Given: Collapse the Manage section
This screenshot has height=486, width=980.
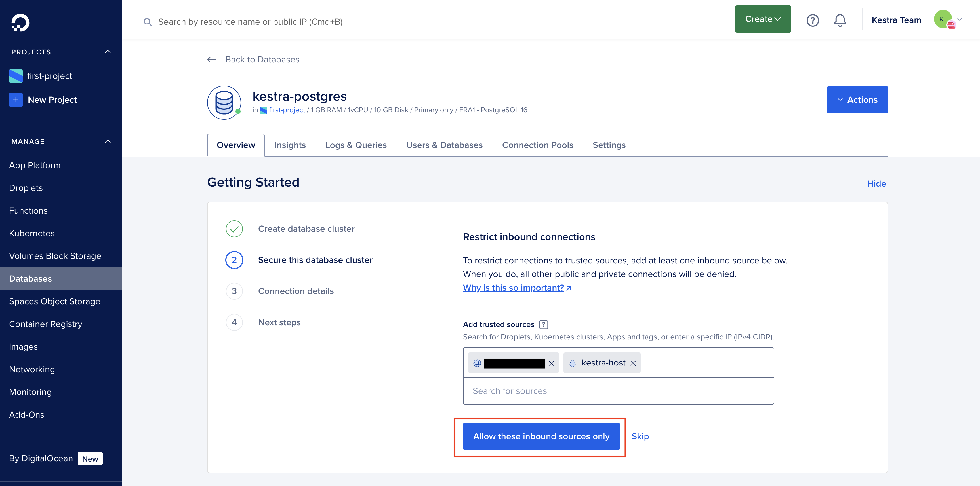Looking at the screenshot, I should pyautogui.click(x=108, y=141).
